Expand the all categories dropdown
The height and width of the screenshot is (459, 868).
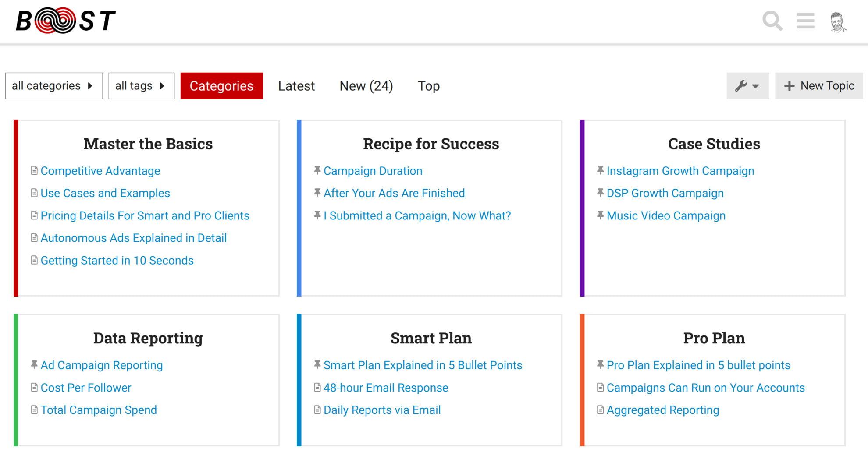tap(53, 85)
